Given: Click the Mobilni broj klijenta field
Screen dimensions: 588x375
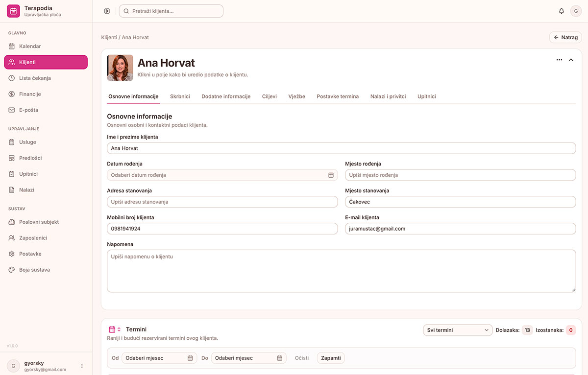Looking at the screenshot, I should click(x=222, y=229).
